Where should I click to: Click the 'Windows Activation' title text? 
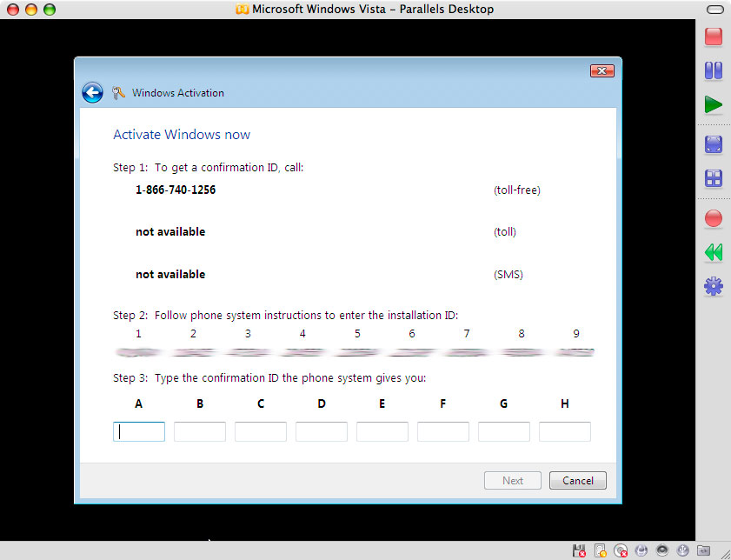click(x=178, y=93)
